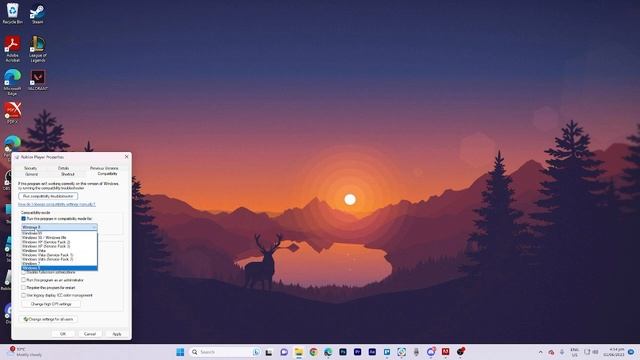Open the Windows Start menu

click(180, 352)
